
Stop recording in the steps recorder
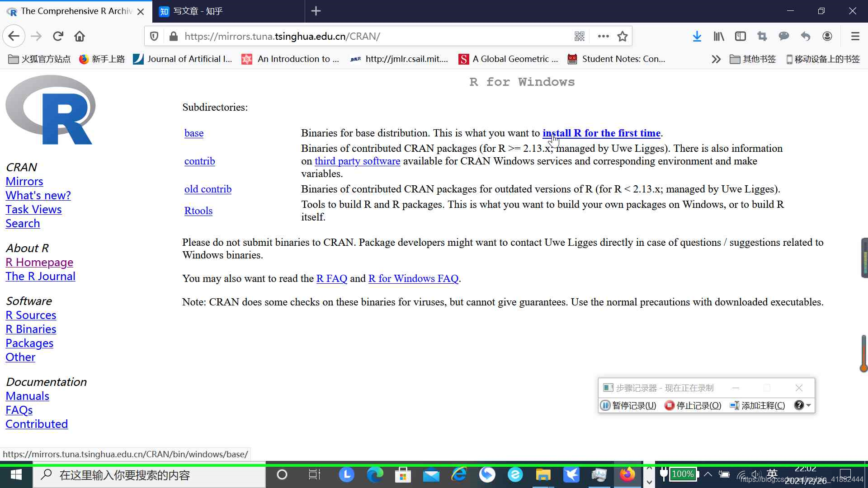(693, 405)
